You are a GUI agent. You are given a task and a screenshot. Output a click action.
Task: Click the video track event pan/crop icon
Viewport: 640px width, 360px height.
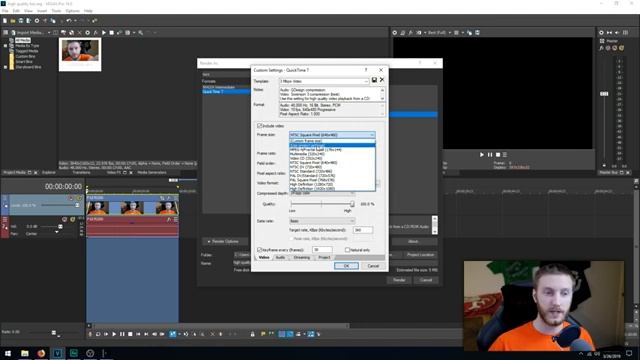click(162, 198)
